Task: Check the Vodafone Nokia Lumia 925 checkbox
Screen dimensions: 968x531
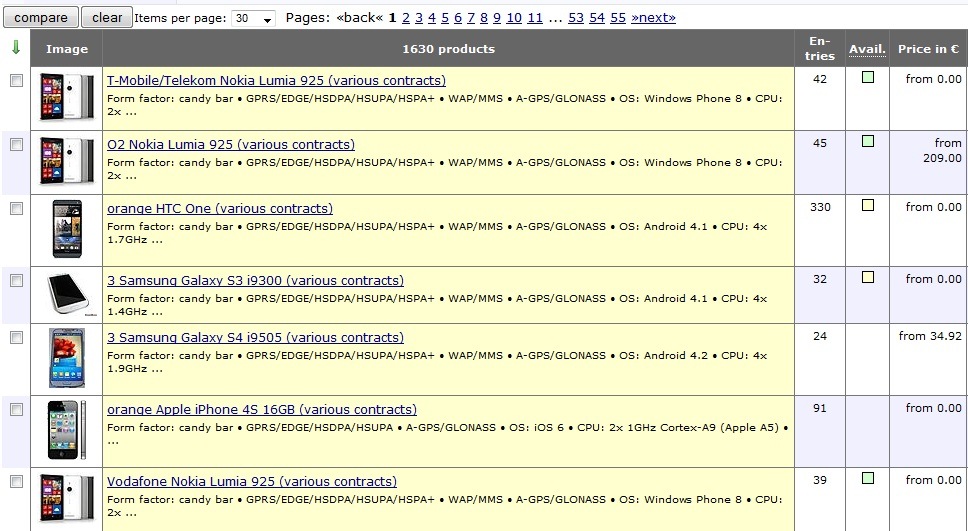Action: coord(17,482)
